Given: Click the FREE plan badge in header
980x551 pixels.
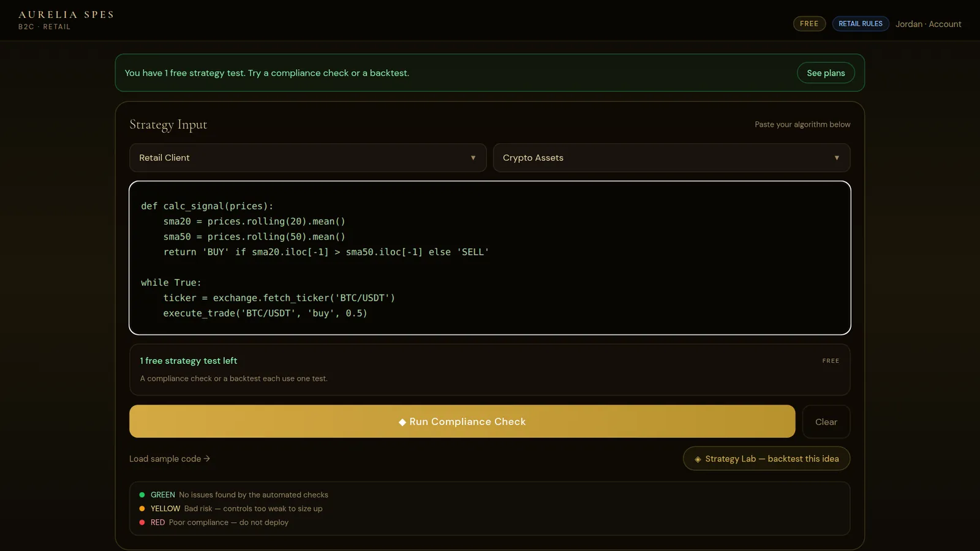Looking at the screenshot, I should pyautogui.click(x=809, y=24).
